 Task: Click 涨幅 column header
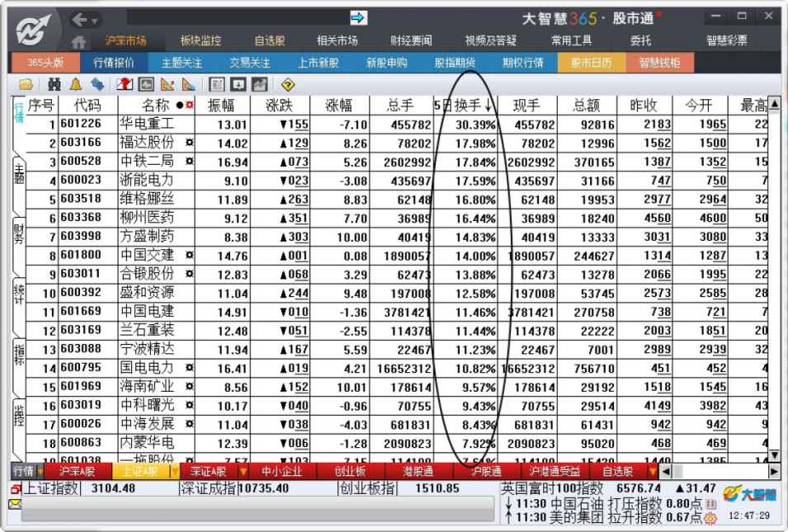[x=339, y=105]
